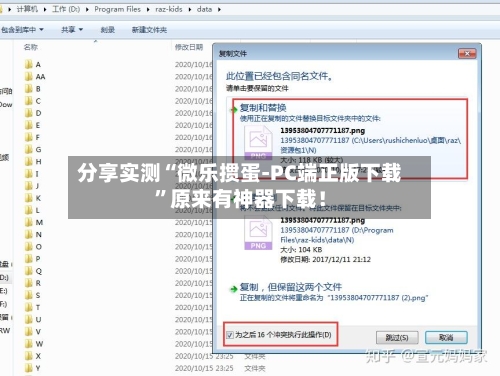Go to 工作 (D:) in address bar
This screenshot has width=500, height=376.
(x=66, y=9)
